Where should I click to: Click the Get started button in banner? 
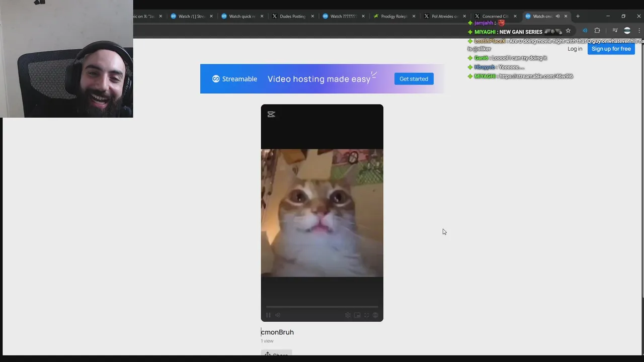tap(414, 79)
